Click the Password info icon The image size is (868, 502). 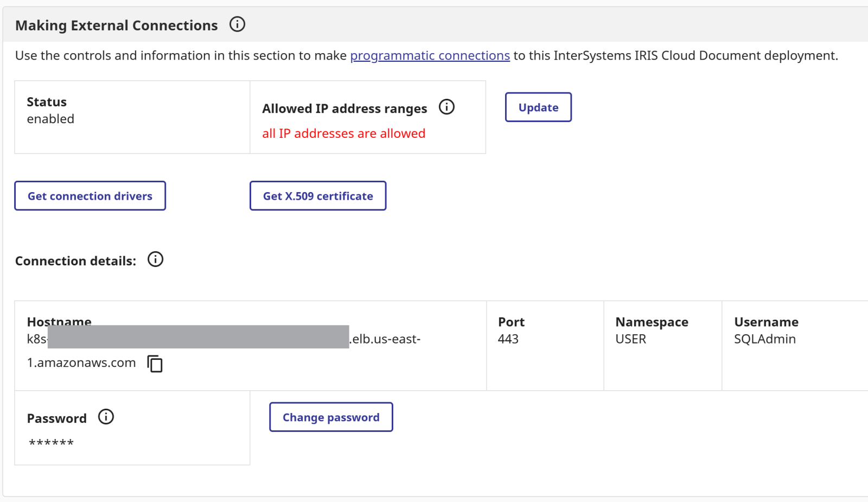[106, 417]
